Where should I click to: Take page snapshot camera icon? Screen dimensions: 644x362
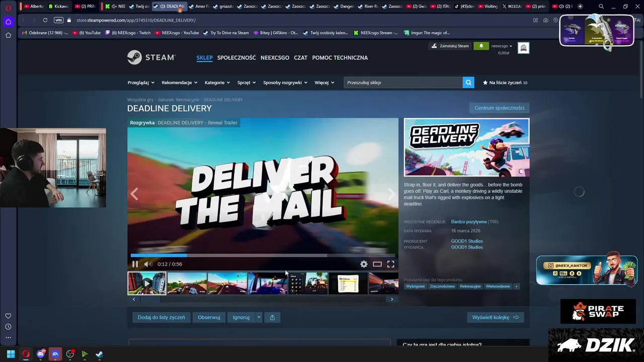pyautogui.click(x=546, y=20)
